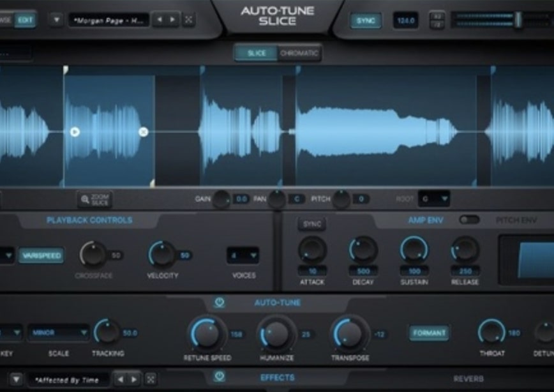Click the amp envelope shape display
Screen dimensions: 554x392
pyautogui.click(x=527, y=260)
